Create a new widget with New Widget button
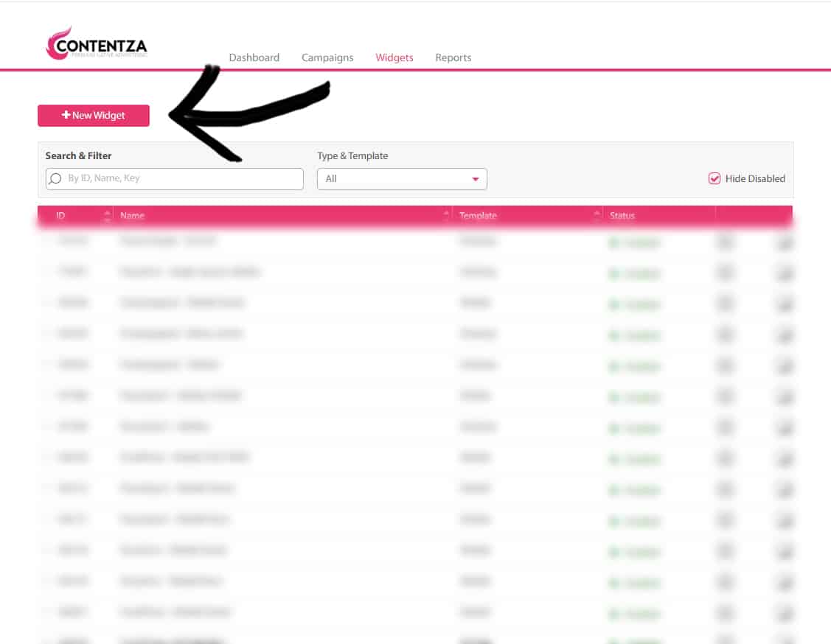831x644 pixels. [93, 116]
